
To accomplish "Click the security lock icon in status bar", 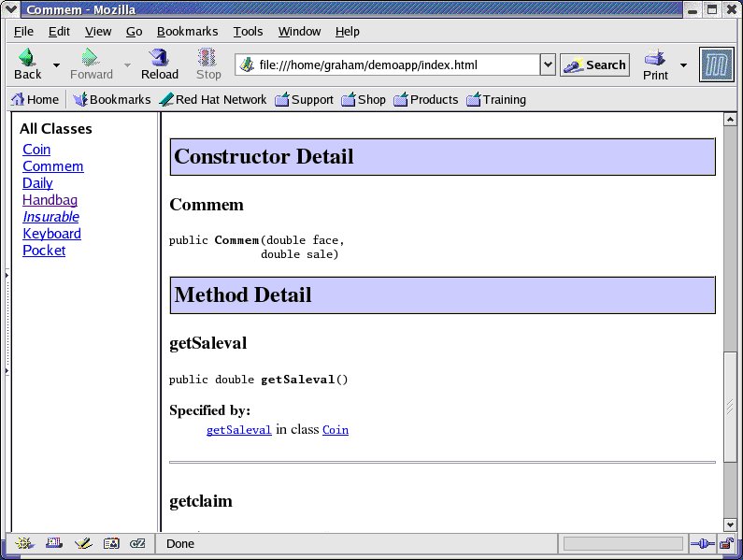I will [725, 543].
